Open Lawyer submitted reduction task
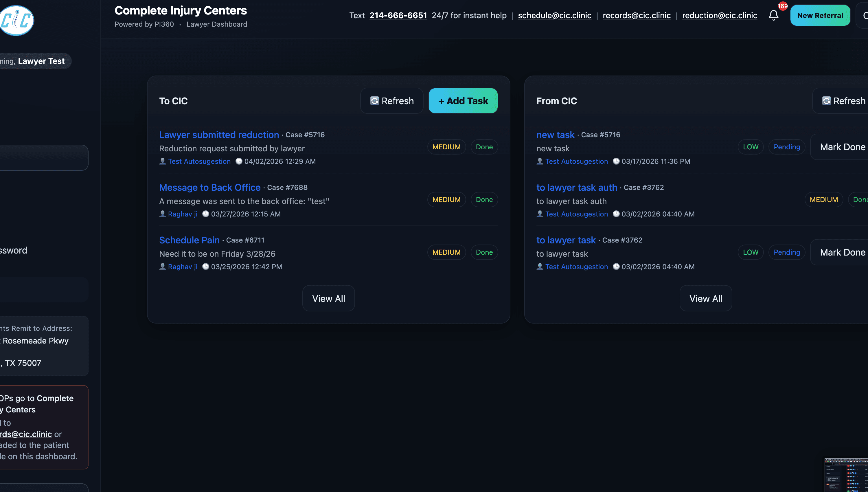 click(219, 135)
